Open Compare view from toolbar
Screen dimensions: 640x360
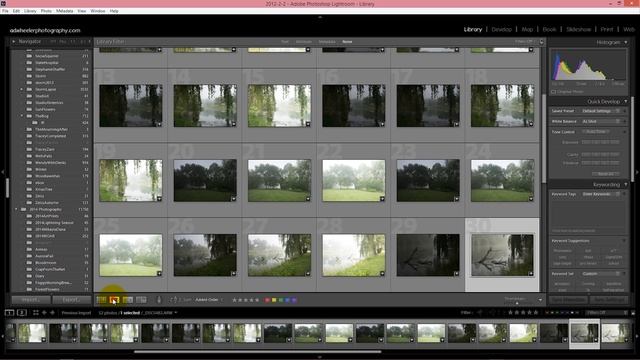click(128, 300)
